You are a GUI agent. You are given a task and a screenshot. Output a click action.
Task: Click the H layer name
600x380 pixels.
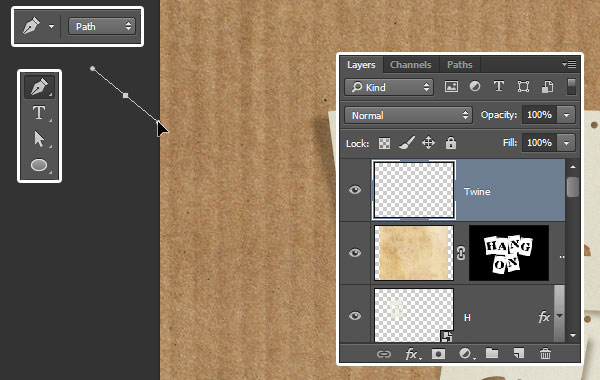(467, 318)
